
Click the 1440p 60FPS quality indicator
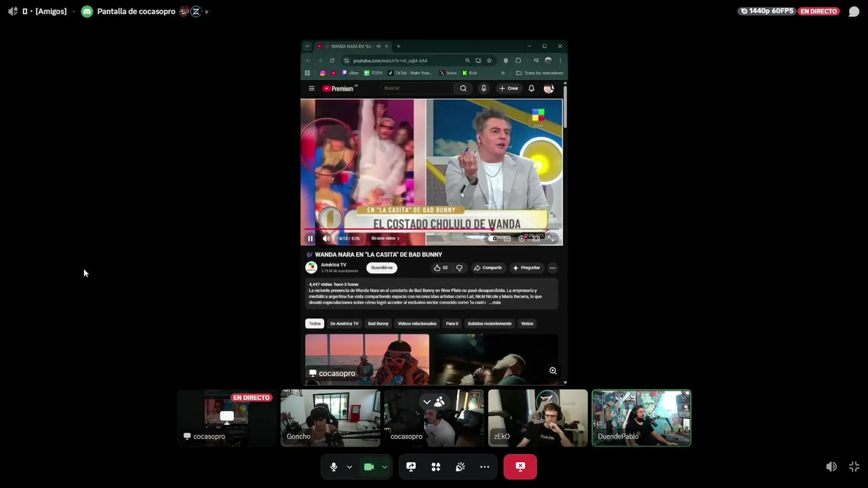click(766, 12)
